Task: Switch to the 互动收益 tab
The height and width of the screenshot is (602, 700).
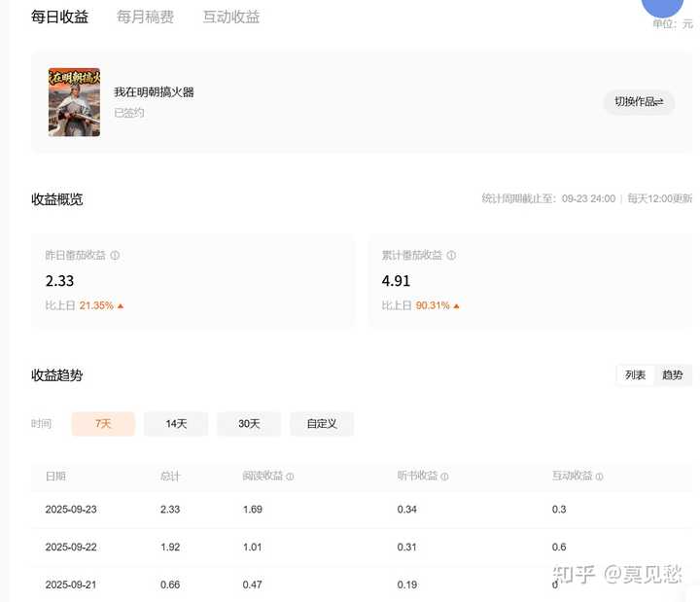Action: point(231,17)
